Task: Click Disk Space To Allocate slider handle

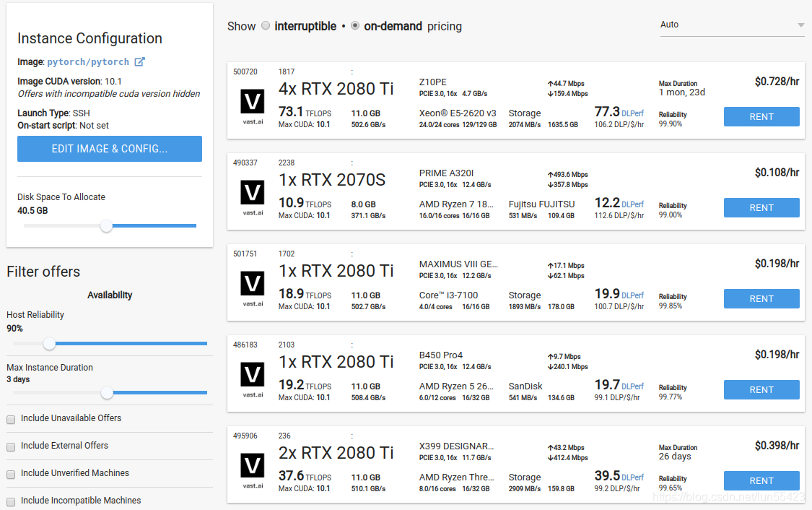Action: pyautogui.click(x=106, y=225)
